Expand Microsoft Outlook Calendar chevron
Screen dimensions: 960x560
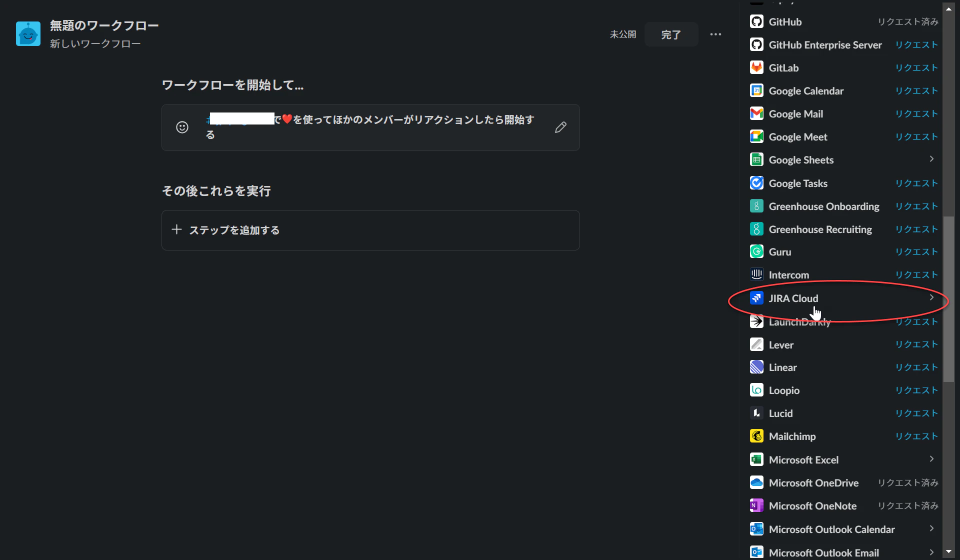tap(931, 528)
